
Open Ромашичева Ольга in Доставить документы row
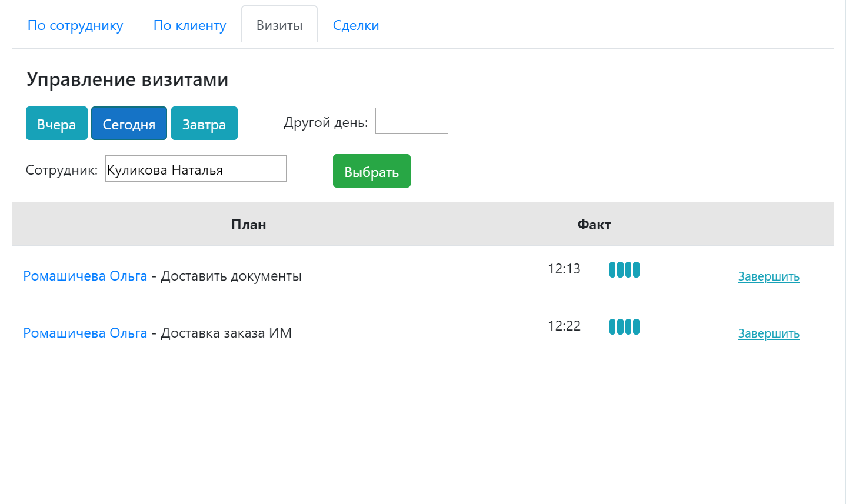[x=85, y=276]
